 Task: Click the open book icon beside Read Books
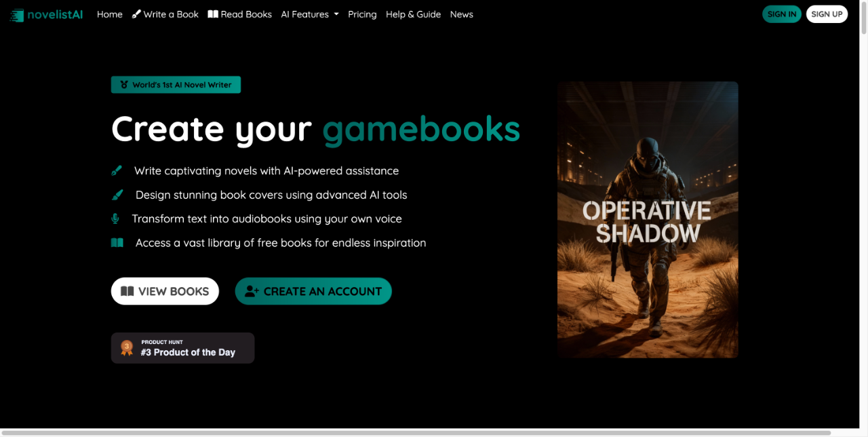pos(213,14)
